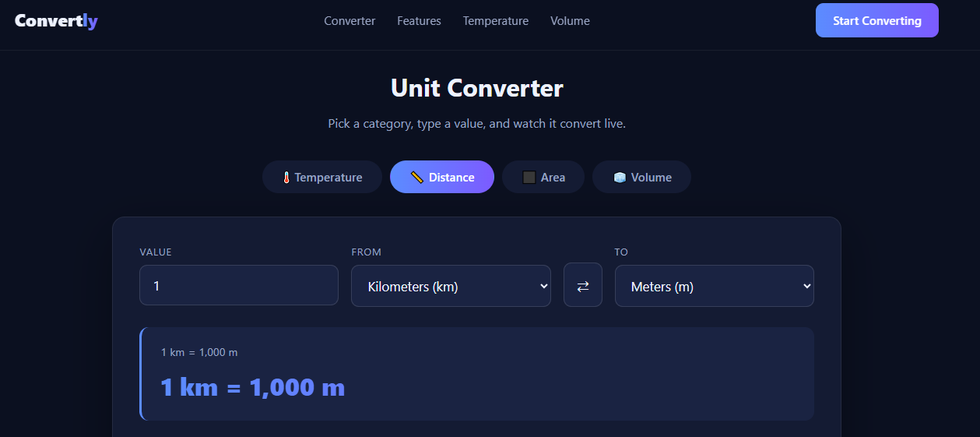Viewport: 980px width, 437px height.
Task: Click the VALUE field label
Action: point(156,252)
